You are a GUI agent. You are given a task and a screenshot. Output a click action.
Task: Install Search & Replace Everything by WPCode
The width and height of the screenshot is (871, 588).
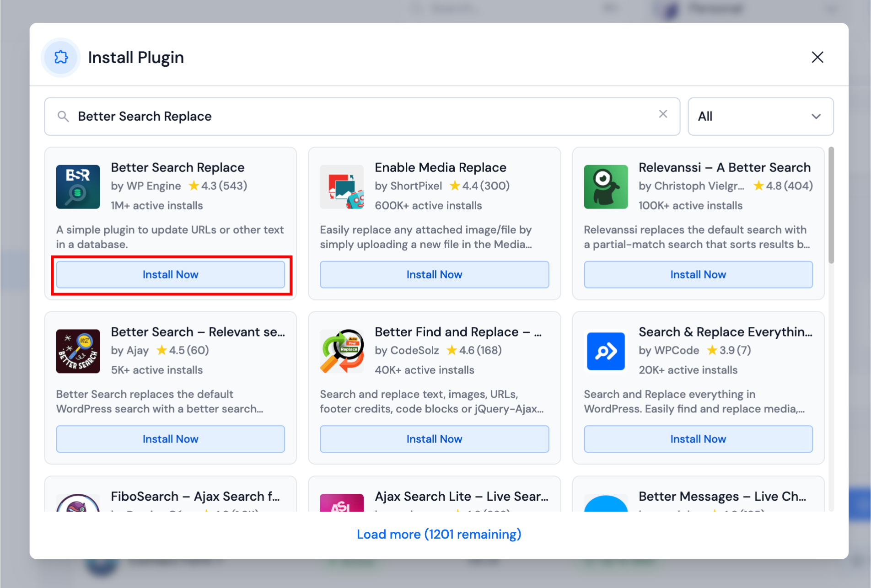698,439
